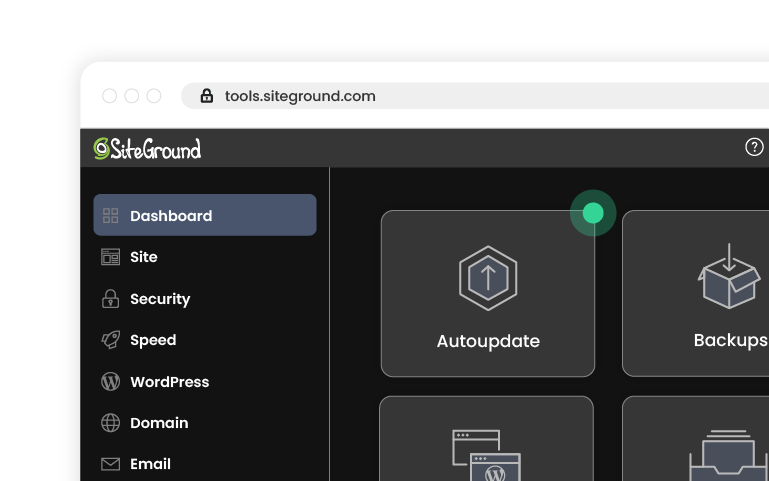This screenshot has height=481, width=769.
Task: Click the first browser window control circle
Action: click(109, 96)
